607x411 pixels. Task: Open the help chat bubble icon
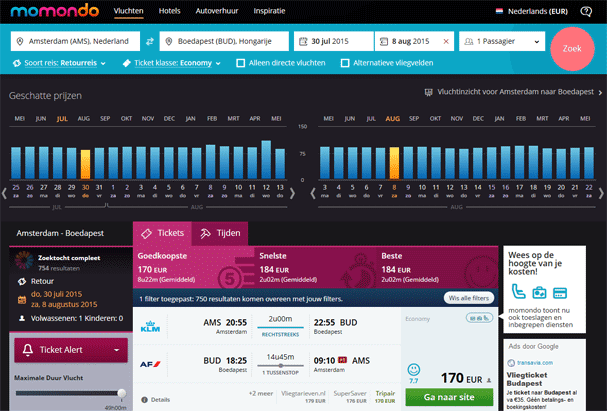(x=586, y=11)
